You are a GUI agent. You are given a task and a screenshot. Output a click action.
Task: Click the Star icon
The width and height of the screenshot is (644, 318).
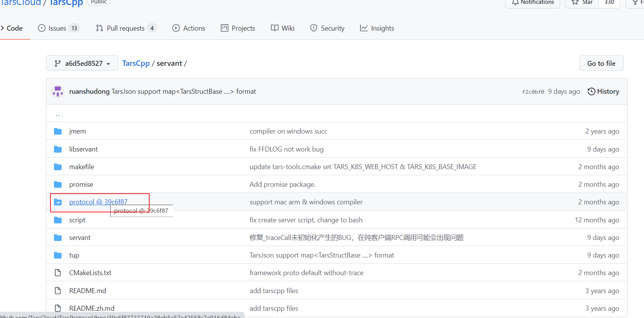[x=575, y=2]
